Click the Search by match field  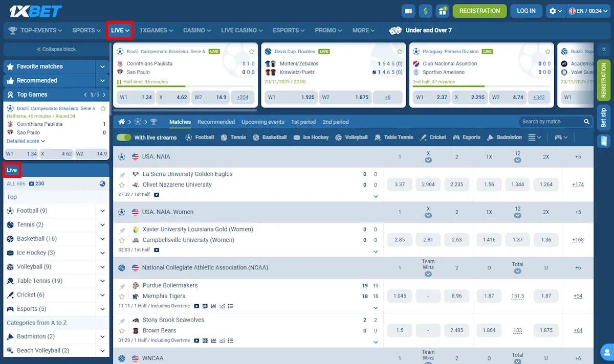(550, 122)
